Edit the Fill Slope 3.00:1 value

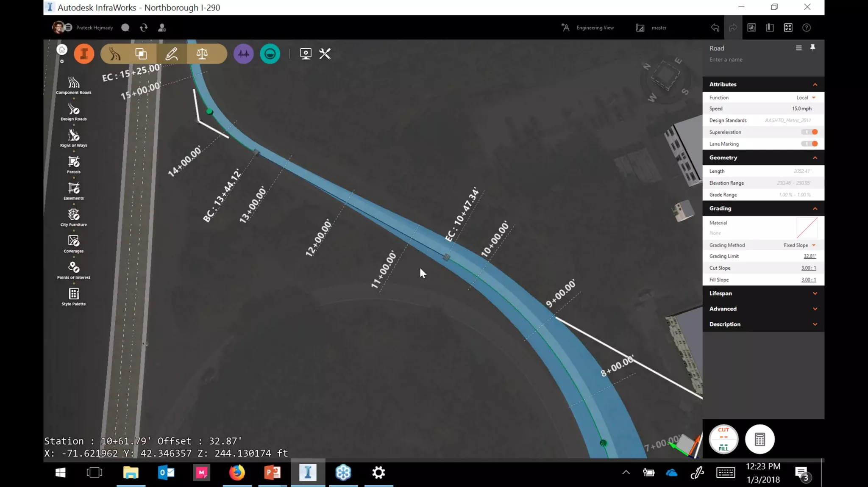(809, 280)
